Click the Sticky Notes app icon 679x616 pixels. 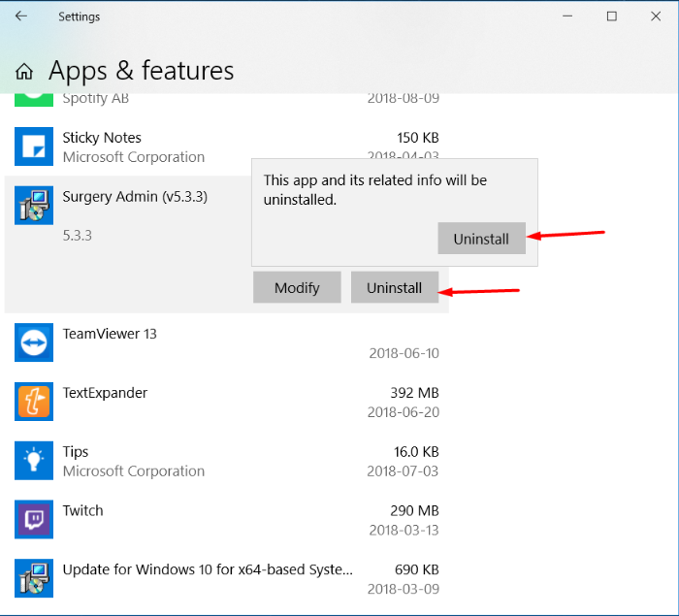click(x=34, y=146)
